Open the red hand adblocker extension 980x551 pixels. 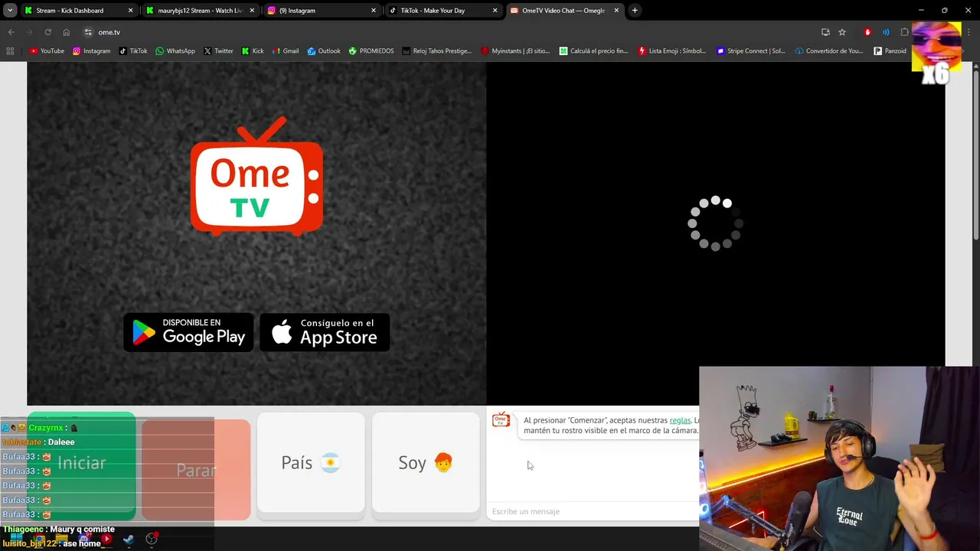point(867,32)
